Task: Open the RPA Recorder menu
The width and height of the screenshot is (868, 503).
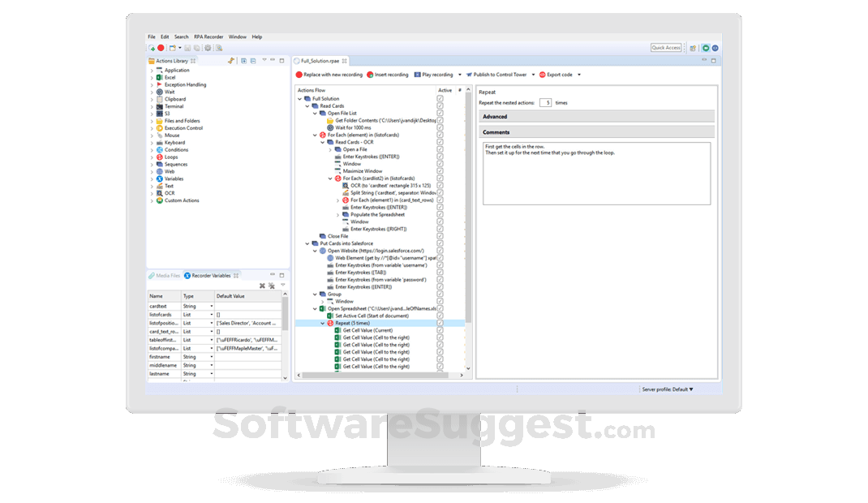Action: tap(208, 37)
